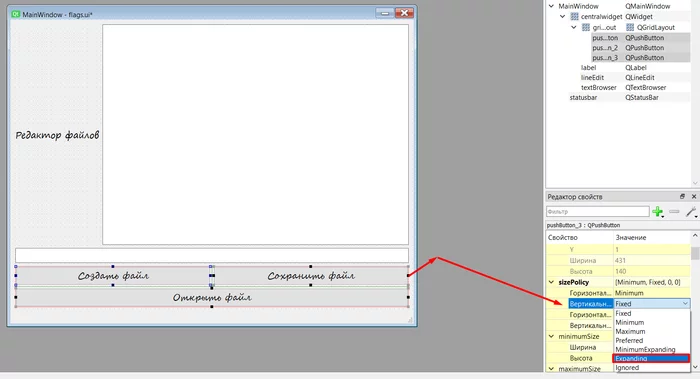Collapse the sizePolicy property group
This screenshot has height=379, width=700.
point(551,282)
